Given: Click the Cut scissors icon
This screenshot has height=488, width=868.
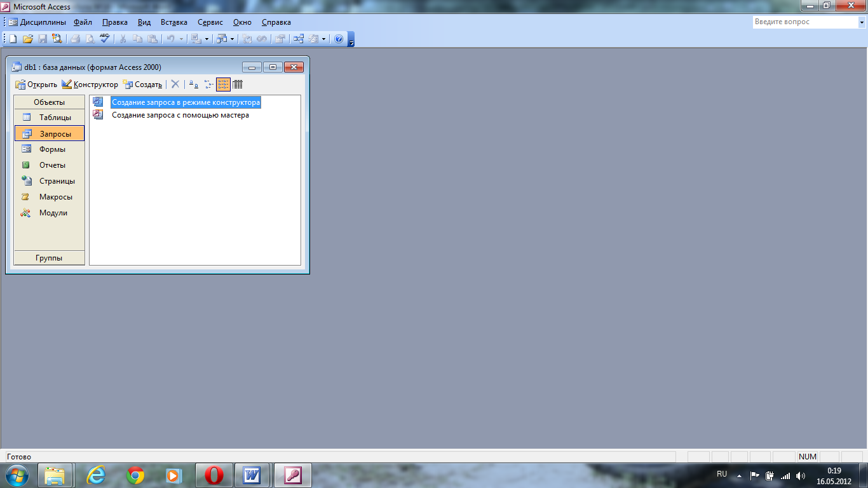Looking at the screenshot, I should coord(123,39).
